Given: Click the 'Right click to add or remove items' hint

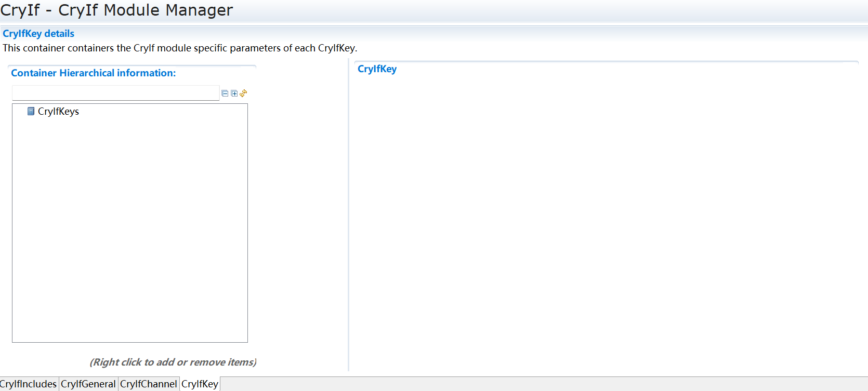Looking at the screenshot, I should point(173,362).
